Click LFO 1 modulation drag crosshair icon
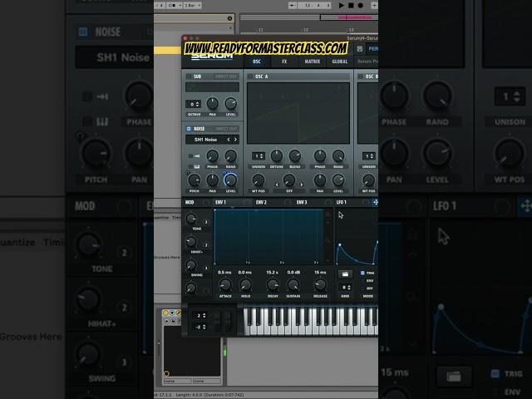The image size is (532, 399). (375, 202)
